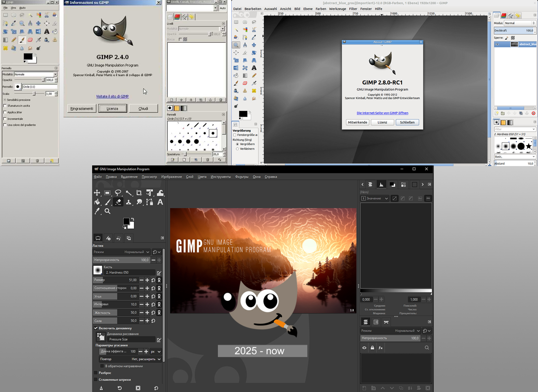Select the Crop tool in dark GIMP toolbox
The width and height of the screenshot is (538, 392).
139,193
